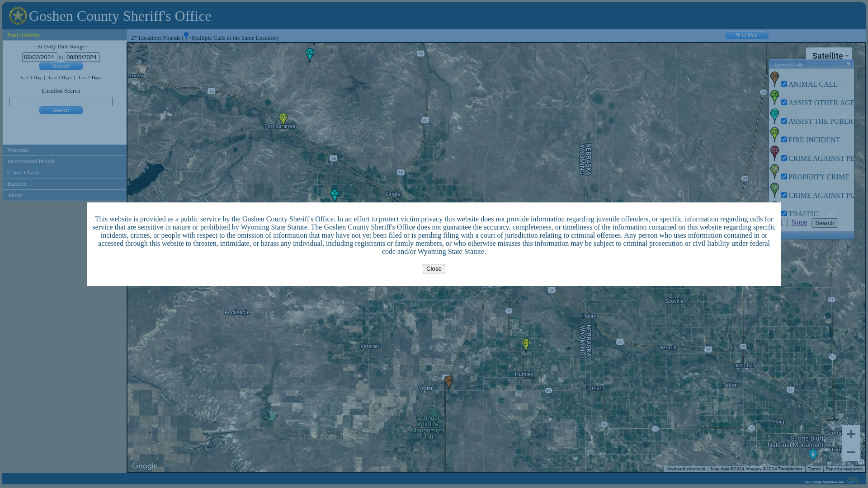The height and width of the screenshot is (488, 868).
Task: Close the Types of Calls panel
Action: click(849, 64)
